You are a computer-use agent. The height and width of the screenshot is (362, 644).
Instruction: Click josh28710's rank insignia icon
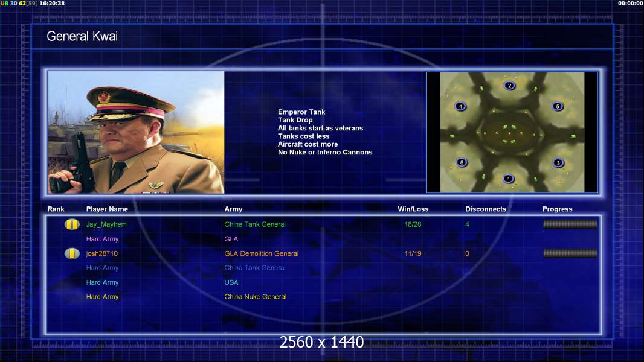click(x=72, y=253)
